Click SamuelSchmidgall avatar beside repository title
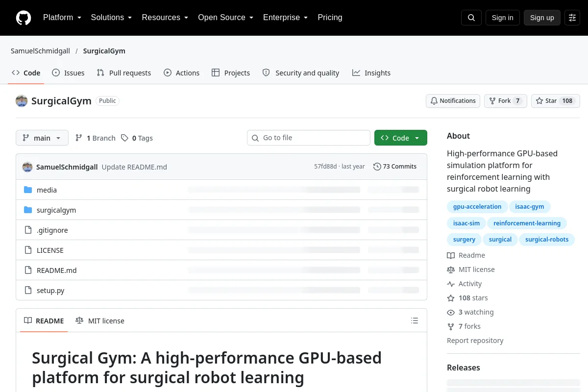Screen dimensions: 588x392 [22, 101]
